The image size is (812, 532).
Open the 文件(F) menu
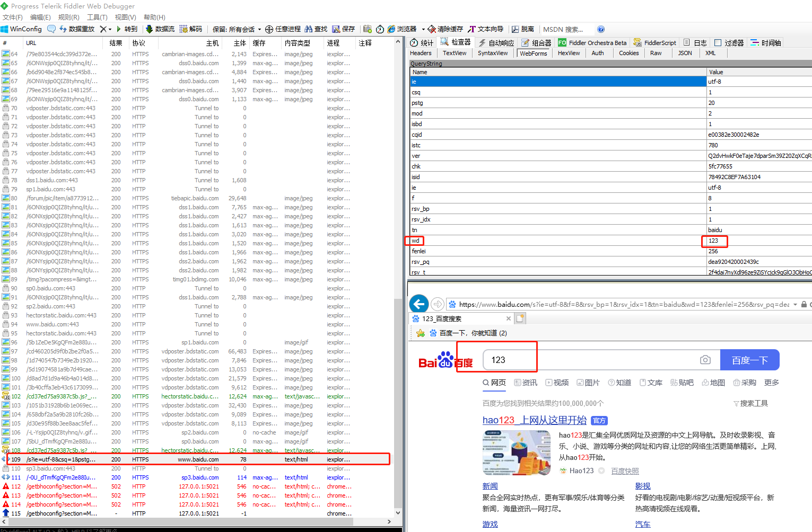tap(12, 17)
